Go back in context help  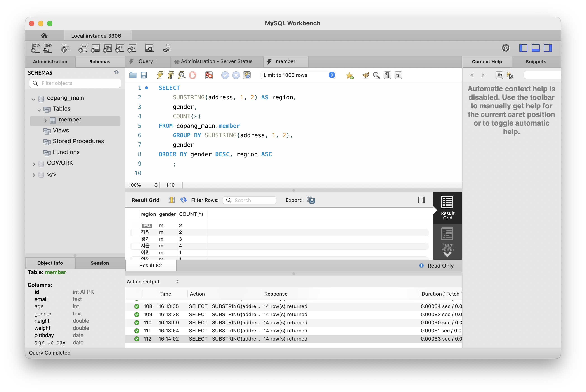[x=472, y=75]
